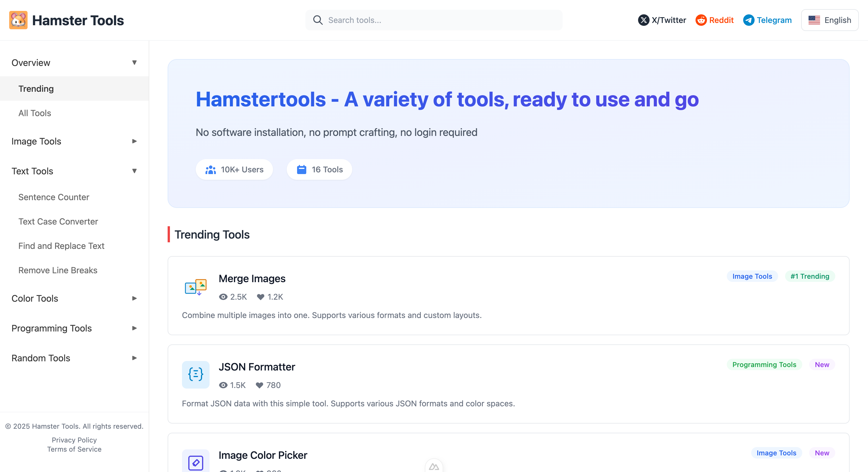Click the search magnifier icon

pos(318,20)
